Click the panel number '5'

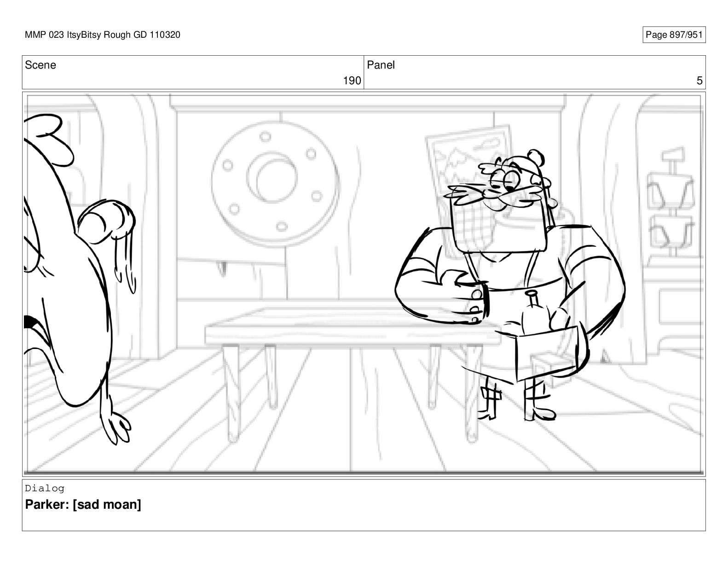tap(699, 81)
